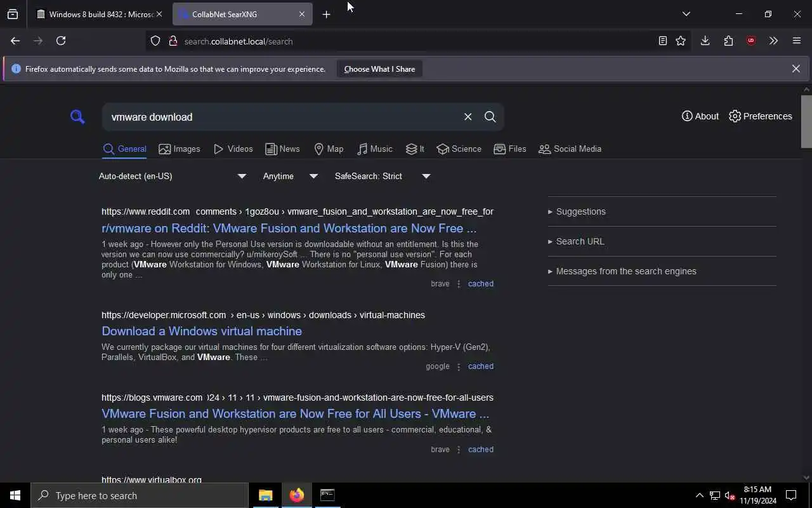Click the tracking protection shield icon
Viewport: 812px width, 508px height.
(155, 41)
